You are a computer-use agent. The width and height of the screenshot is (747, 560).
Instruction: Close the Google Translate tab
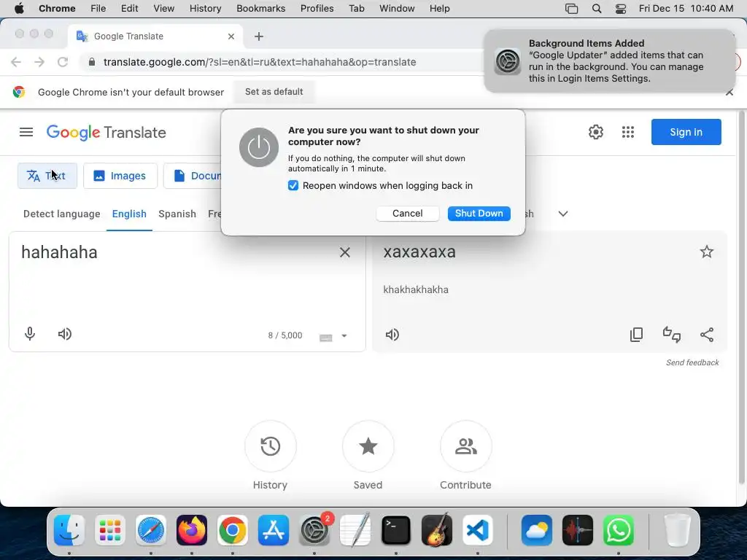pyautogui.click(x=231, y=36)
